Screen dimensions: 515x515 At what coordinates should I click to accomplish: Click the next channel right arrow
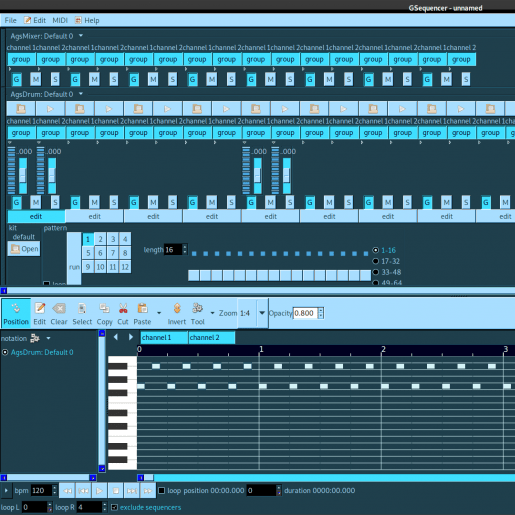131,337
